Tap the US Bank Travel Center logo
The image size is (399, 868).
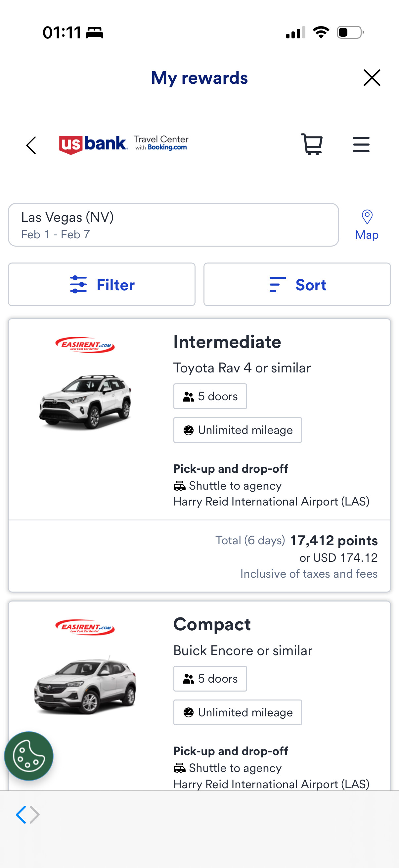click(x=124, y=144)
